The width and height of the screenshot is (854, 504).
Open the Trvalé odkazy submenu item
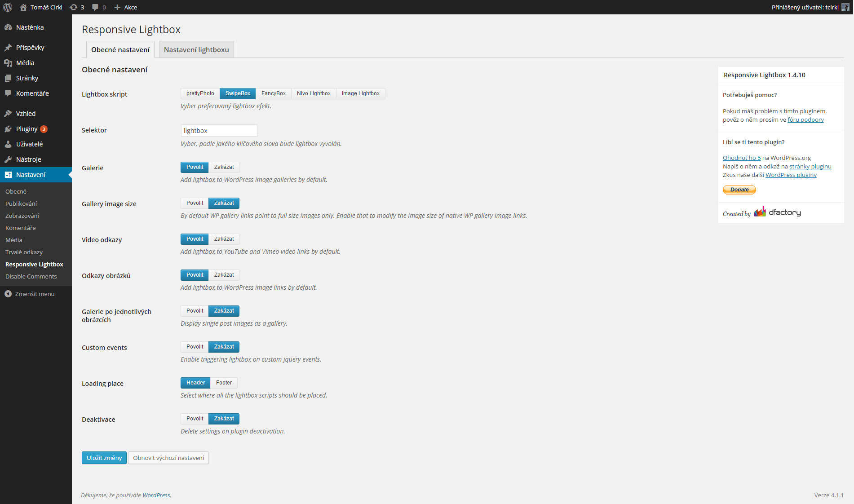[24, 252]
